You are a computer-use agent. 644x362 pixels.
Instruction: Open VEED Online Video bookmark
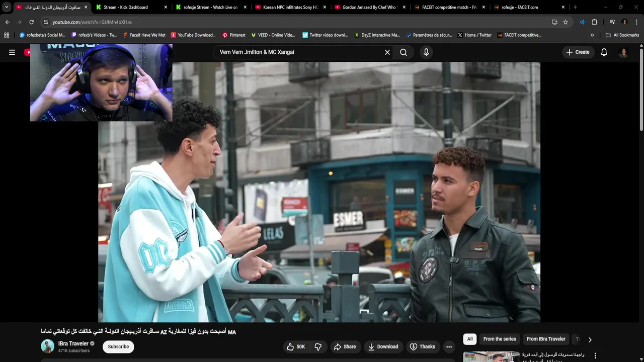click(273, 35)
